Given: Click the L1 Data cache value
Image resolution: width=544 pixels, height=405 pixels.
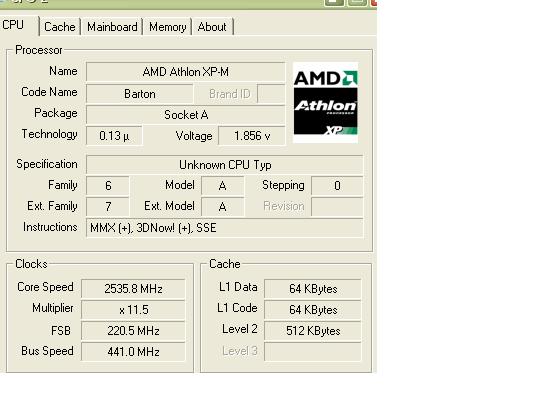Looking at the screenshot, I should pos(313,289).
